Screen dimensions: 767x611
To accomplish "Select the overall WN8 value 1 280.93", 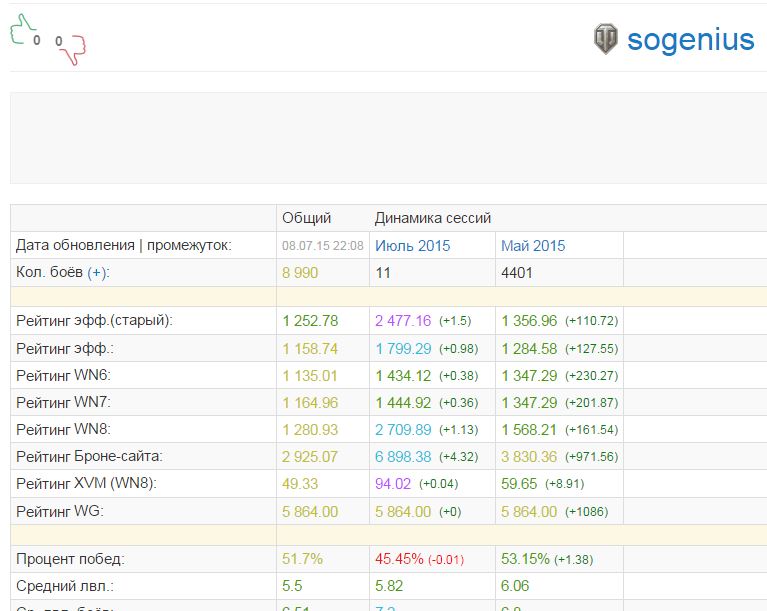I will point(310,430).
